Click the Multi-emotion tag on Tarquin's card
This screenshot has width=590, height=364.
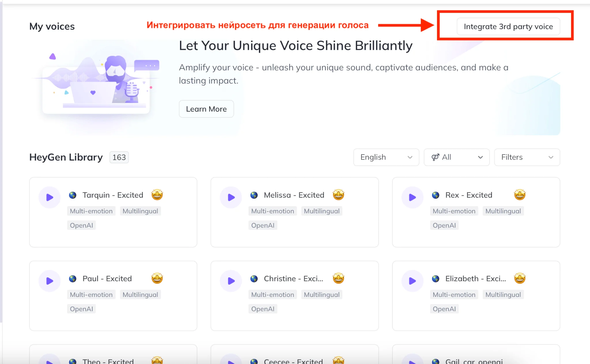[91, 211]
